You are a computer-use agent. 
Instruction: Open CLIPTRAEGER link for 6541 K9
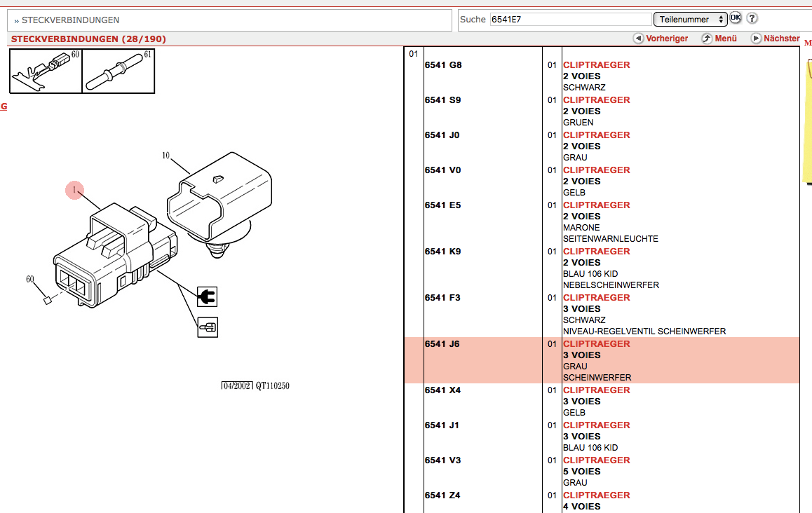point(597,252)
